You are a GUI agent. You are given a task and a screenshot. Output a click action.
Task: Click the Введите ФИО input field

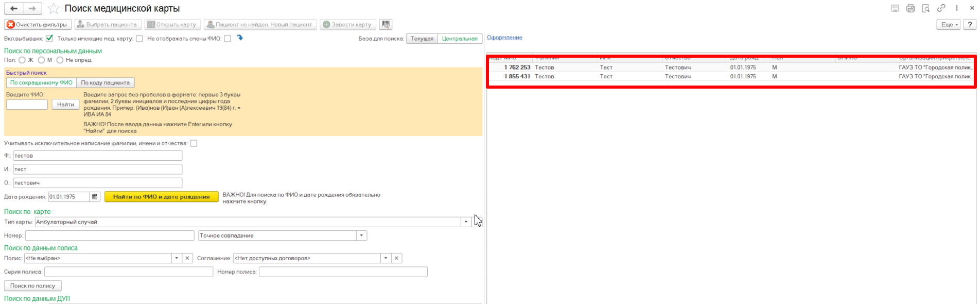click(27, 105)
